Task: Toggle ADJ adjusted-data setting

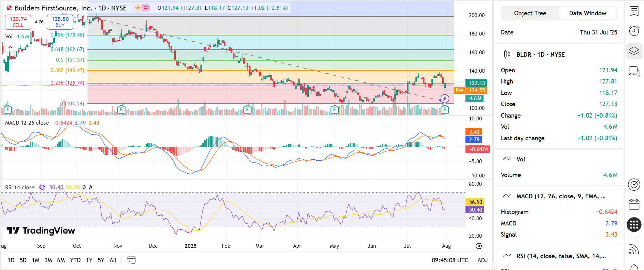Action: (x=482, y=260)
